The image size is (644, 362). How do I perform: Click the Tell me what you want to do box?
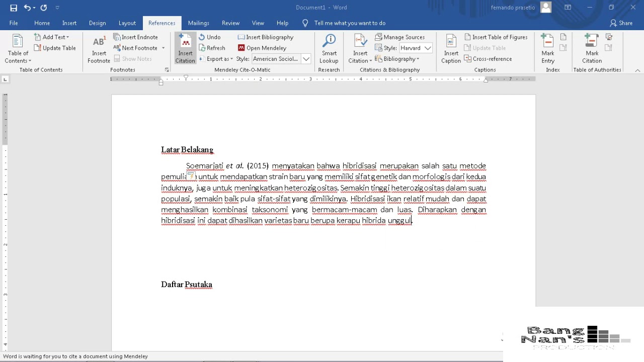(350, 23)
